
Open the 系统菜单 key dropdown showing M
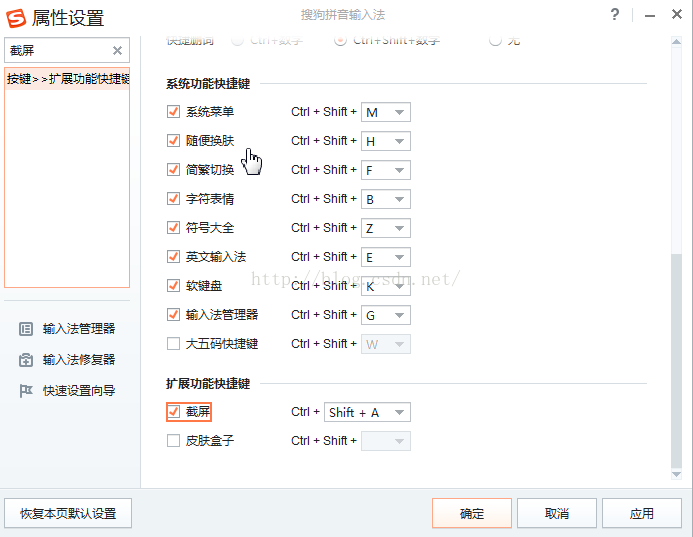click(x=386, y=112)
